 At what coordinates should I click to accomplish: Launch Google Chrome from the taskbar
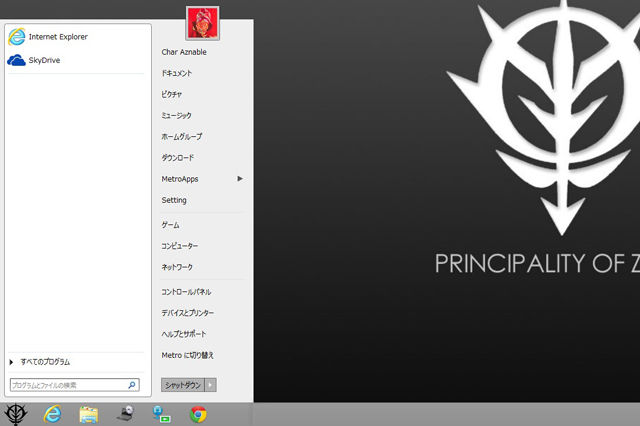coord(198,415)
